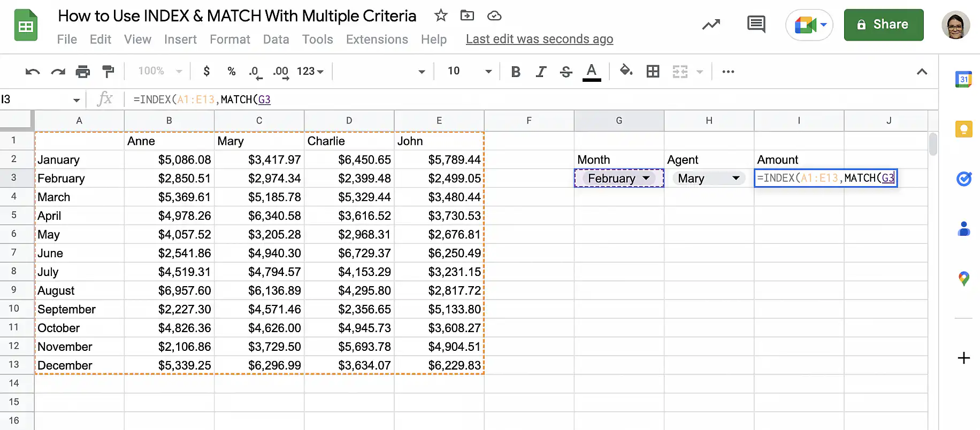Expand merge cells options arrow

pos(700,72)
